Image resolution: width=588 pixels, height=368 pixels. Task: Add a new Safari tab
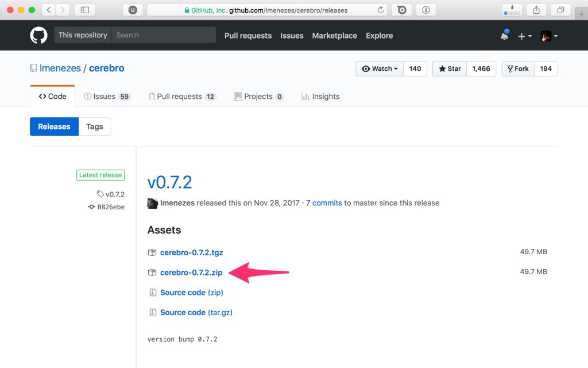pyautogui.click(x=581, y=14)
